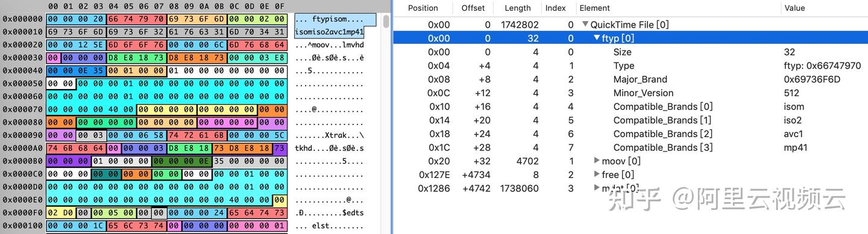Click the Element column header
This screenshot has height=234, width=868.
point(595,8)
